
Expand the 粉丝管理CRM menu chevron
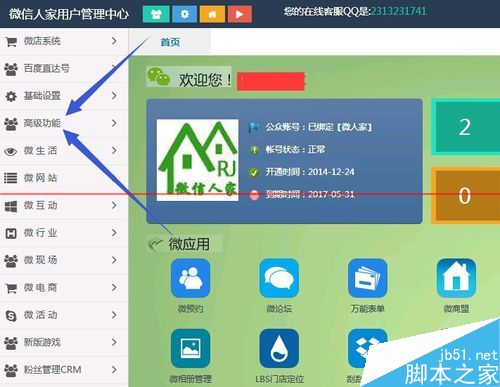[x=114, y=369]
